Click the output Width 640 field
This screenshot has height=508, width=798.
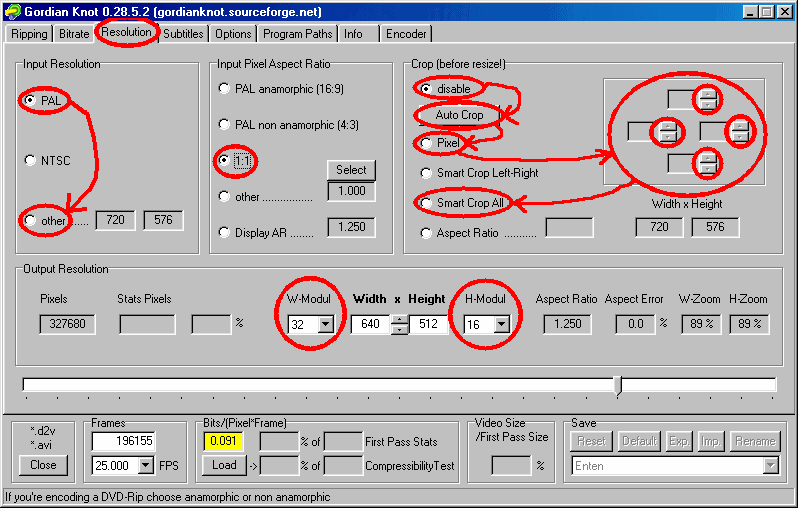point(371,324)
